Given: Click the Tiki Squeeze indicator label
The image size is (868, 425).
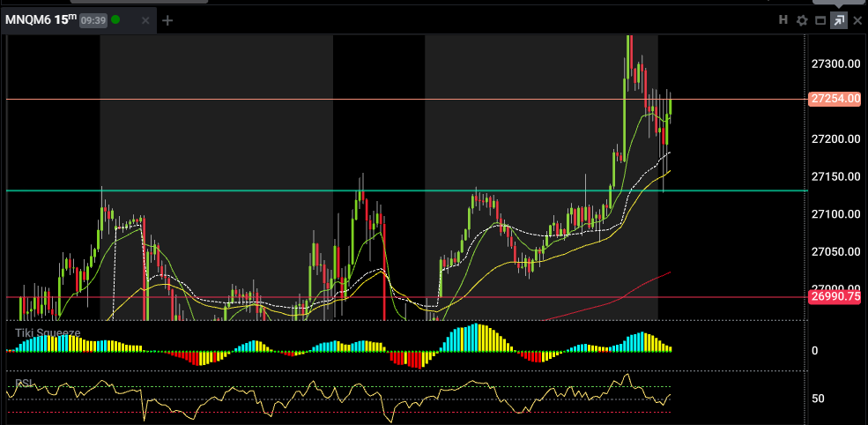Looking at the screenshot, I should pyautogui.click(x=48, y=333).
